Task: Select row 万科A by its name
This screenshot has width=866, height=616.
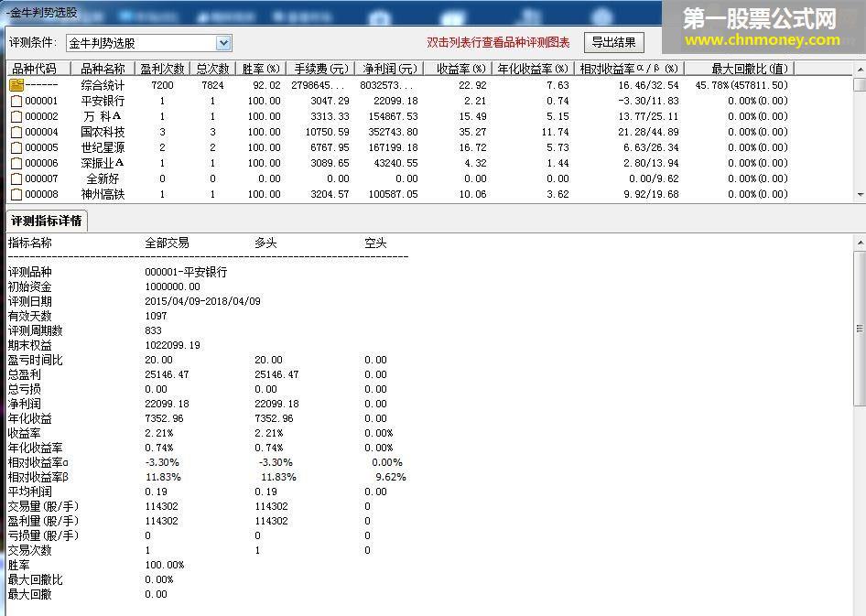Action: tap(103, 116)
